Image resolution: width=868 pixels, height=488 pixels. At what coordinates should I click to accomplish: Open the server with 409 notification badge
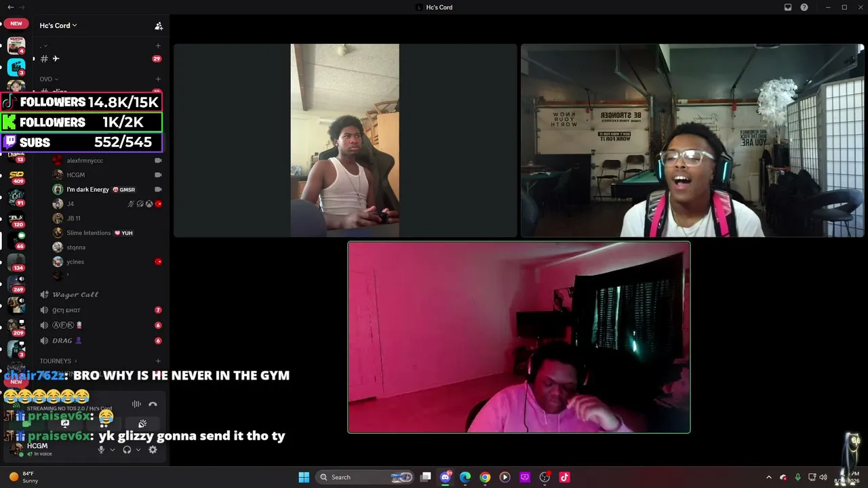[x=16, y=176]
